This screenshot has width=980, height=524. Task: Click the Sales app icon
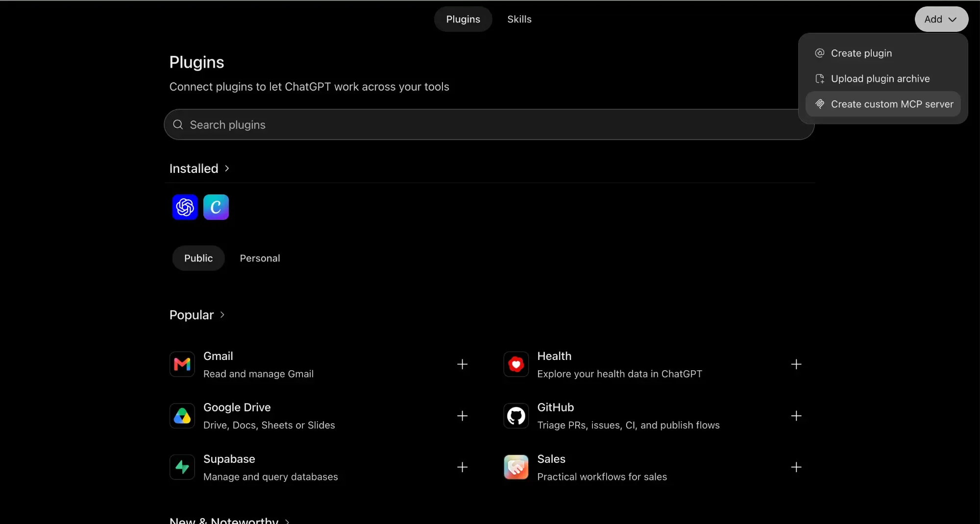516,467
